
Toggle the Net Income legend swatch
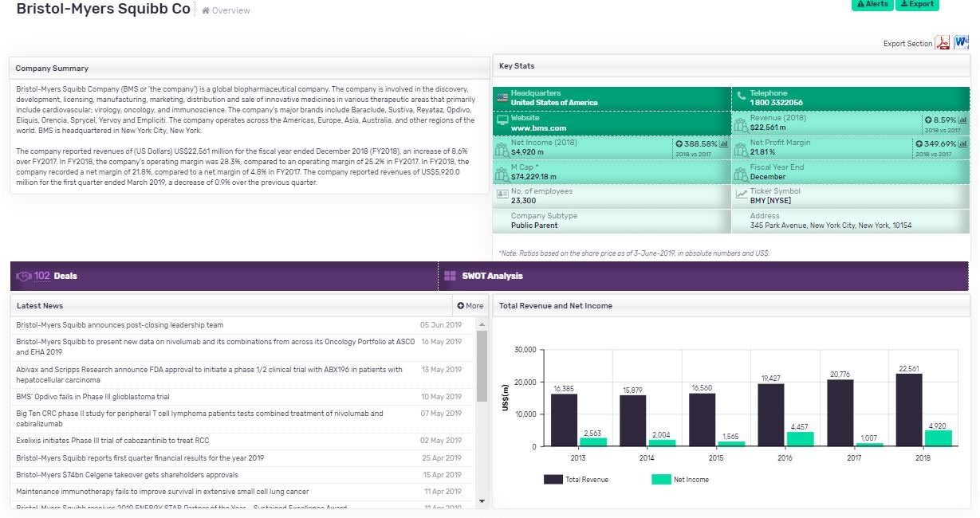662,480
